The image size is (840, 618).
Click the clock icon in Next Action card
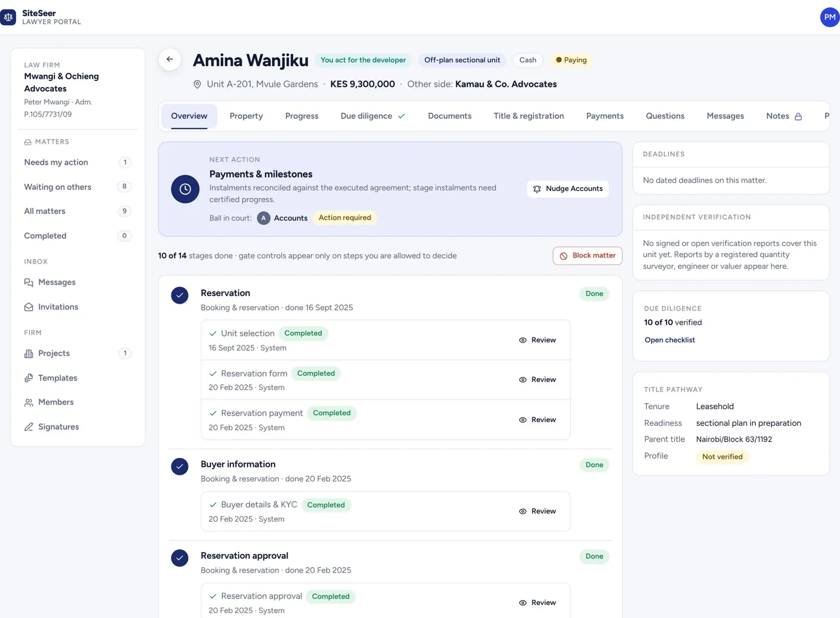coord(185,189)
